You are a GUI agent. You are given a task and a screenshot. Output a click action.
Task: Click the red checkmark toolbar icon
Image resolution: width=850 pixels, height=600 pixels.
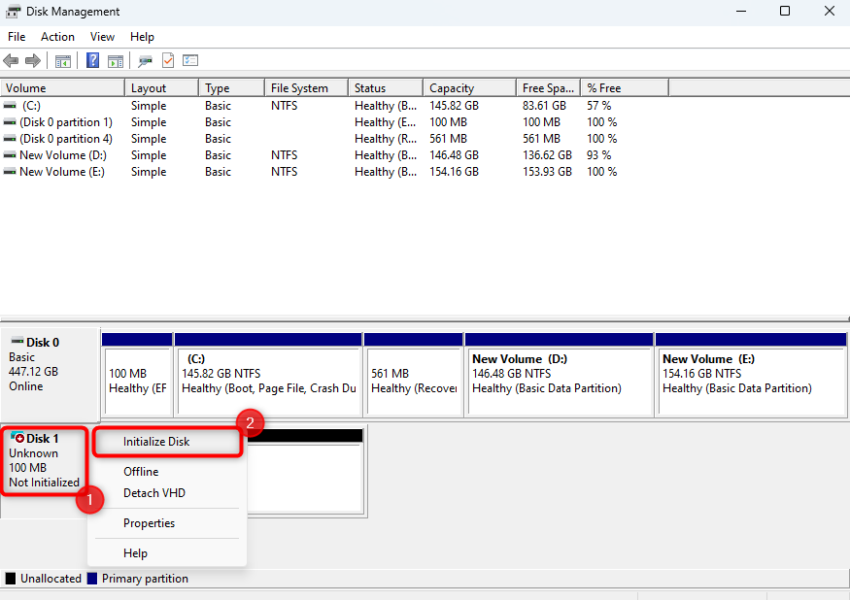(168, 60)
